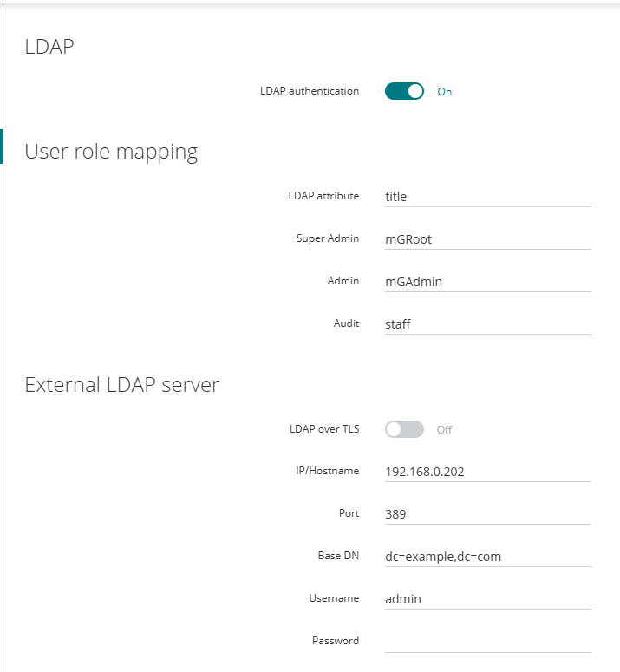Image resolution: width=620 pixels, height=672 pixels.
Task: Click the 'LDAP' page heading
Action: coord(49,46)
